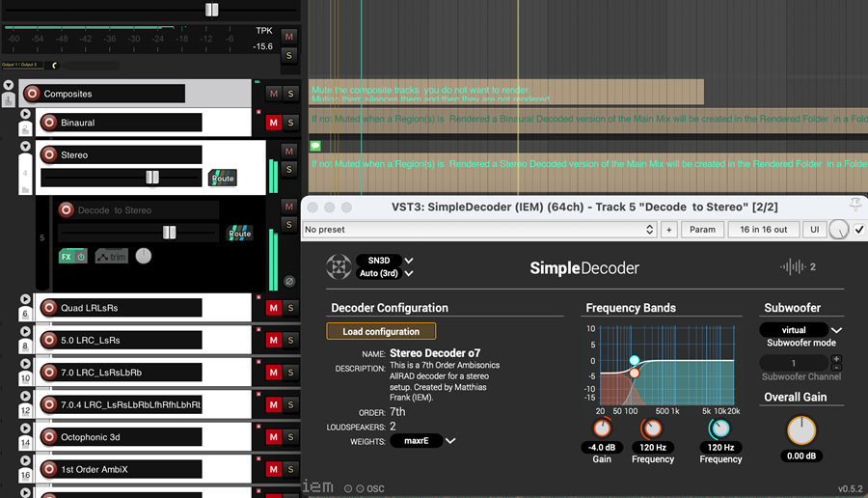Screen dimensions: 868x498
Task: Unmute the Quad LRLsRs track
Action: [x=274, y=308]
